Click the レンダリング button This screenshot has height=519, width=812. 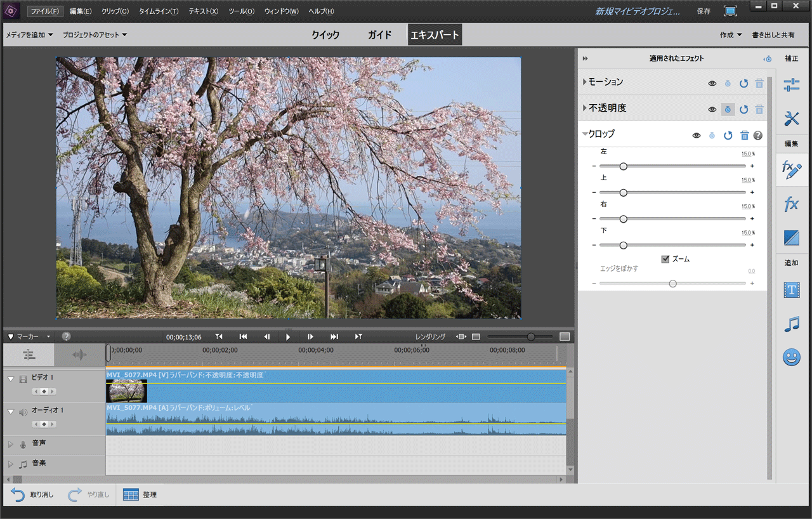coord(430,336)
